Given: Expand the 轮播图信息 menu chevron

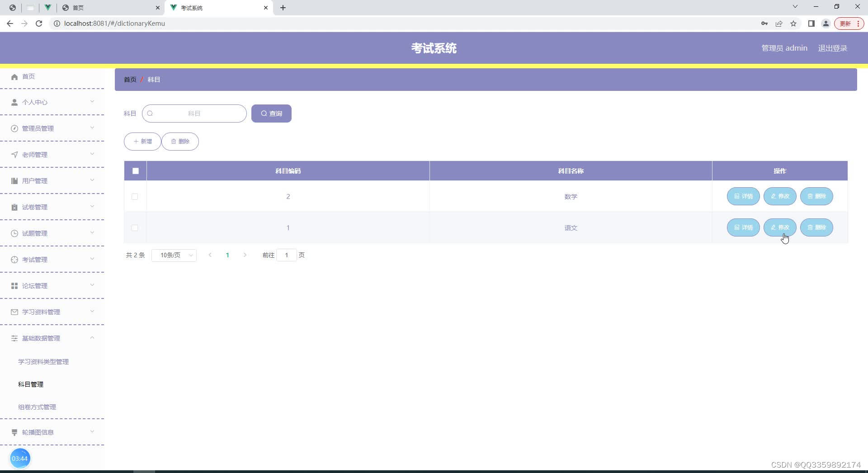Looking at the screenshot, I should click(92, 432).
